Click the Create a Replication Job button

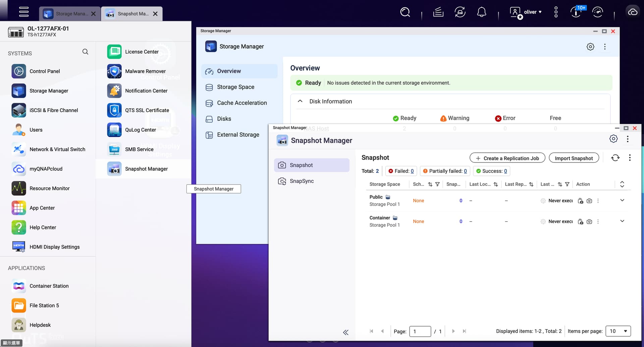507,158
